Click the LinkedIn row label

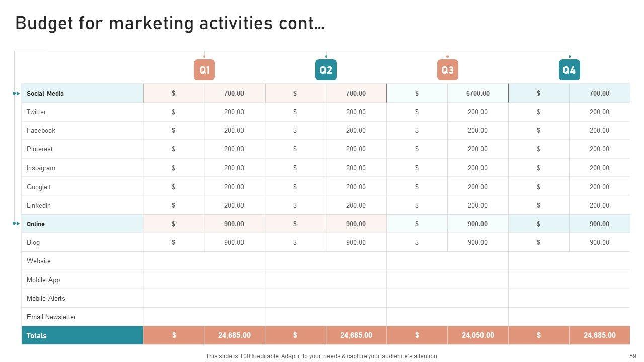coord(39,205)
